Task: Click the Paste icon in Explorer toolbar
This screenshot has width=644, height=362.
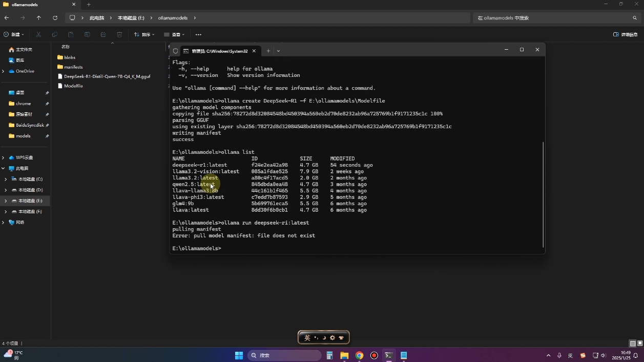Action: [x=71, y=34]
